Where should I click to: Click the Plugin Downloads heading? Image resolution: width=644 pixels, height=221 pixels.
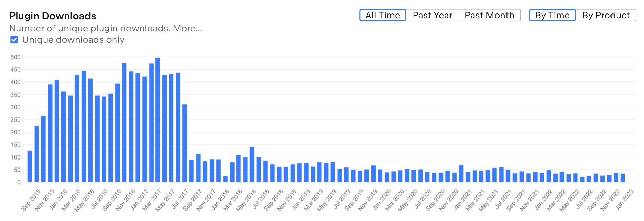(53, 16)
